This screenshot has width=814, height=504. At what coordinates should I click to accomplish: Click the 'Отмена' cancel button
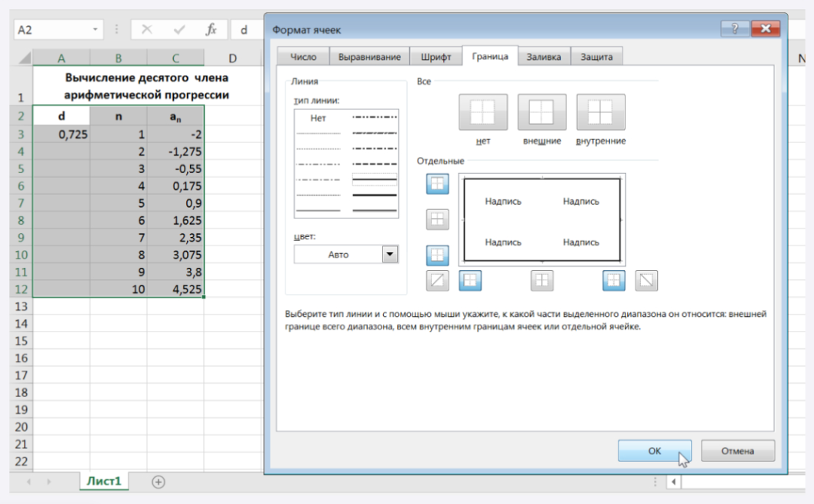coord(737,451)
